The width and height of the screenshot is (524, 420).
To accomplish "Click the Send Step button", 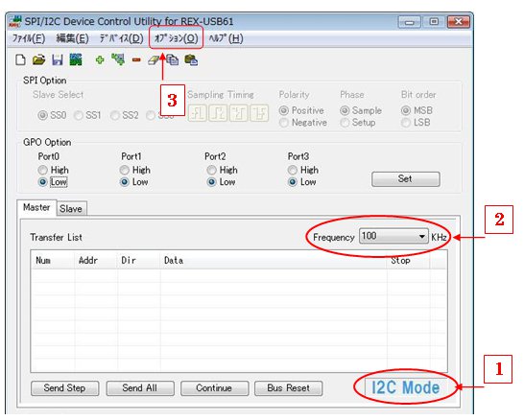I will click(65, 388).
